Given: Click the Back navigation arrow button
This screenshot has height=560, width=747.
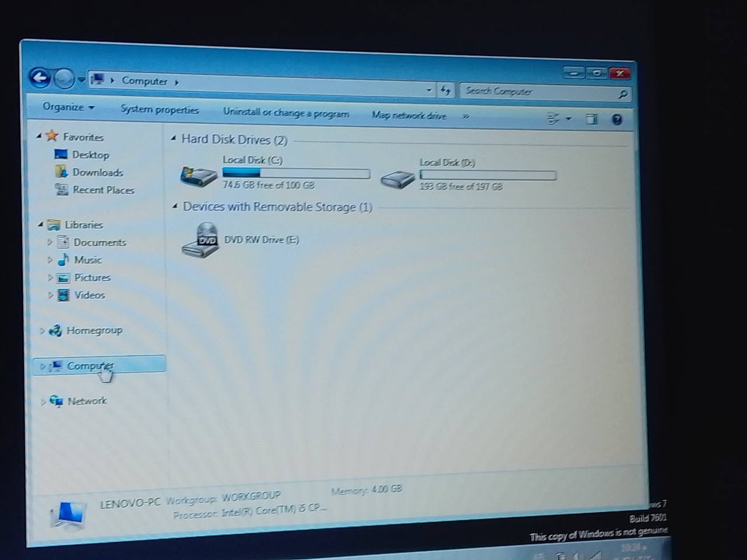Looking at the screenshot, I should 40,78.
